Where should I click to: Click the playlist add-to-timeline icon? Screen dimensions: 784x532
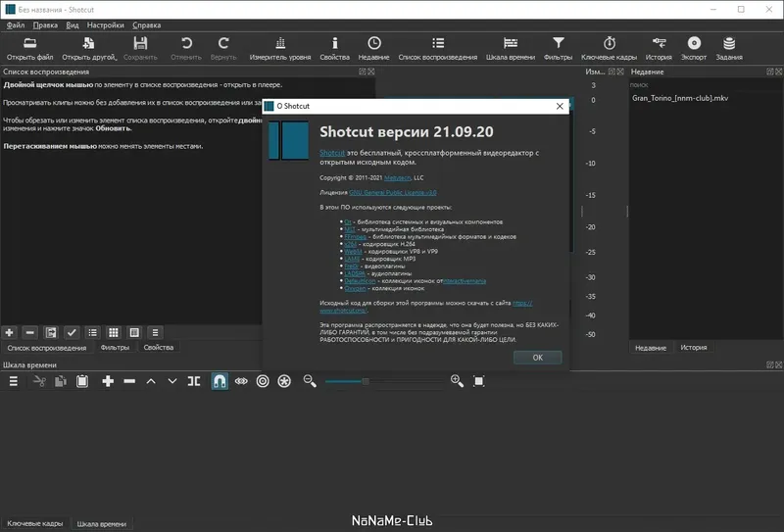[51, 332]
